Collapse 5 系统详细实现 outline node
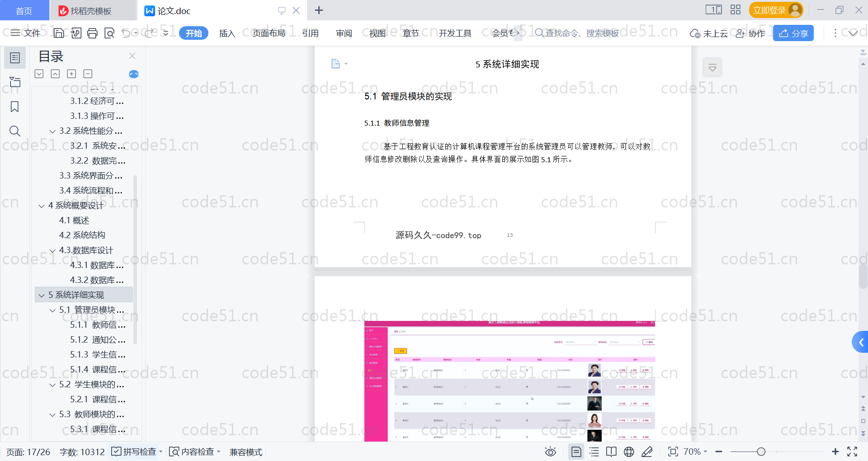 42,295
